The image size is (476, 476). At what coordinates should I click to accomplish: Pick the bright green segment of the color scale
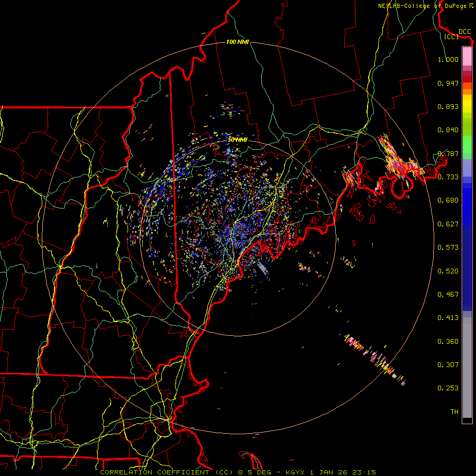point(467,144)
